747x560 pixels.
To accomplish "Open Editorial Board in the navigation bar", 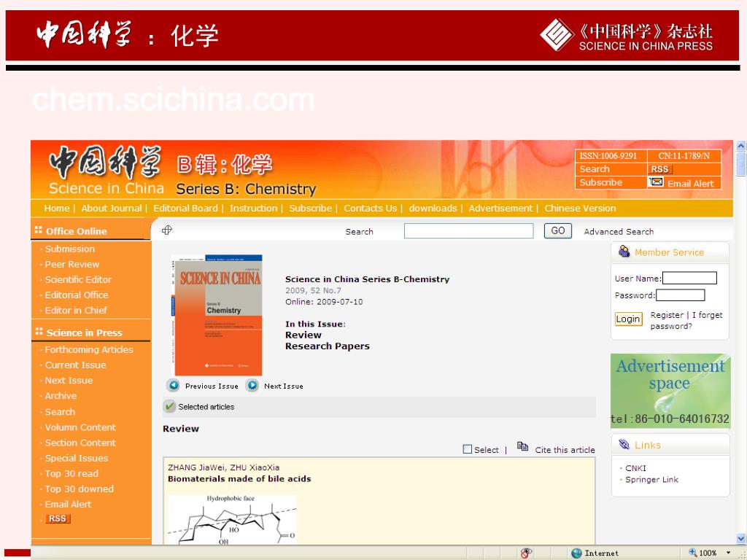I will [x=186, y=208].
